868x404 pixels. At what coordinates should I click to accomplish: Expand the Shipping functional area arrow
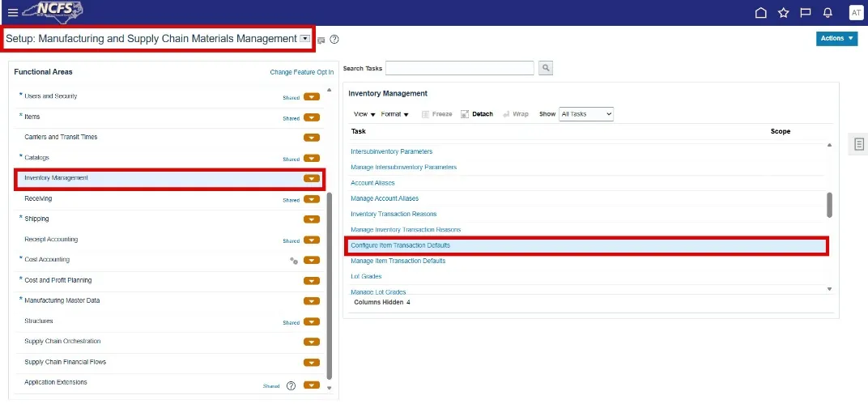312,219
